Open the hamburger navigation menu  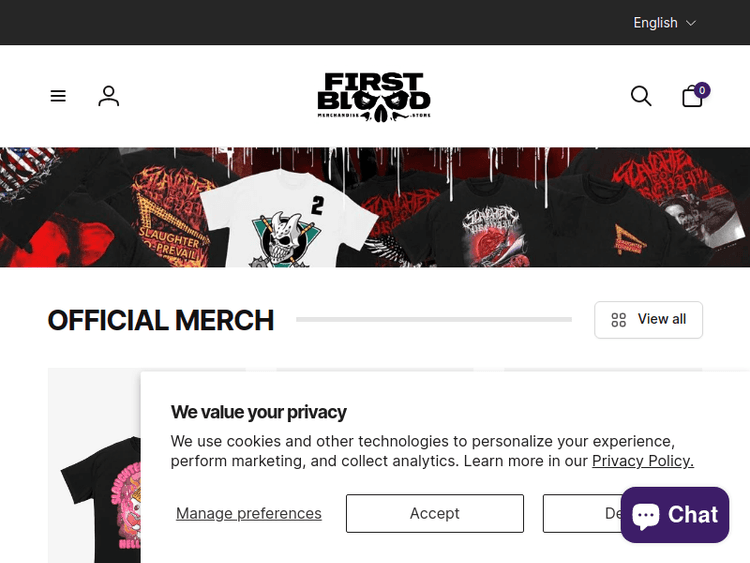coord(58,96)
